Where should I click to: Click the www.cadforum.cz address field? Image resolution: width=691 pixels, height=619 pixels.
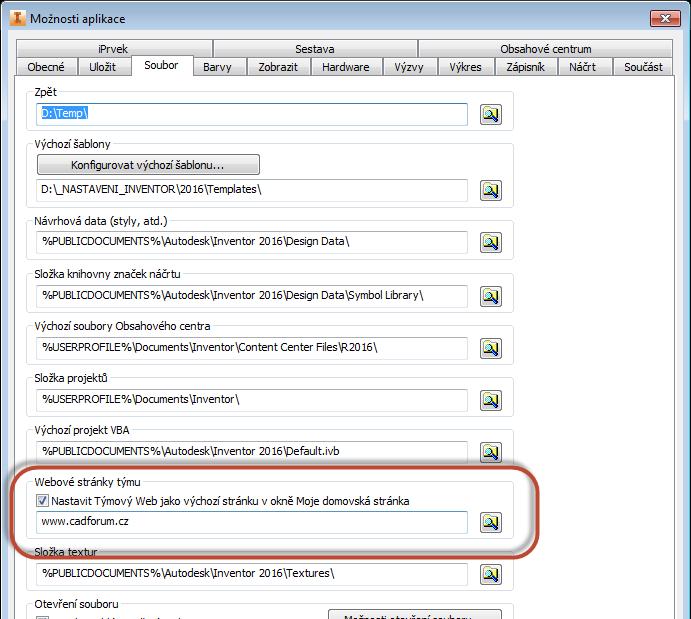[x=252, y=522]
